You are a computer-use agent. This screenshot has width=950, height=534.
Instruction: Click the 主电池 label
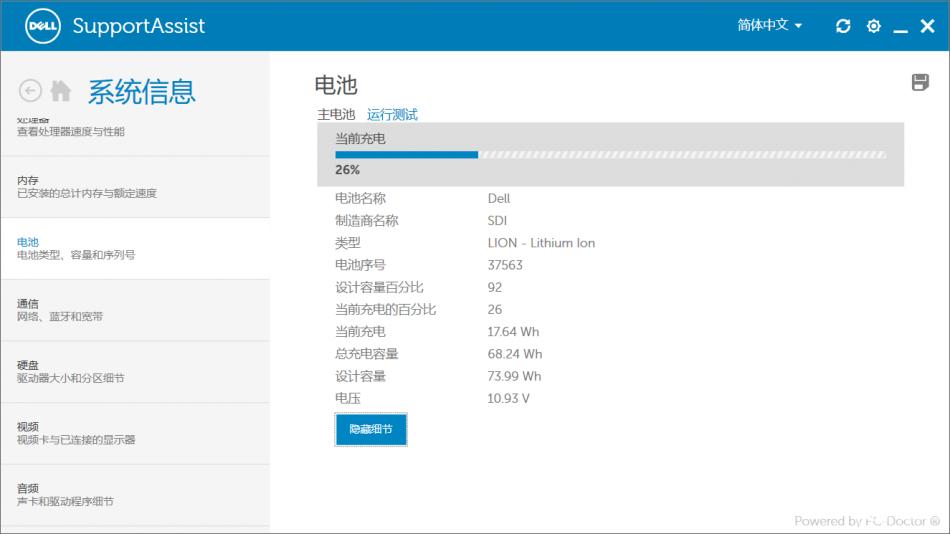tap(336, 115)
